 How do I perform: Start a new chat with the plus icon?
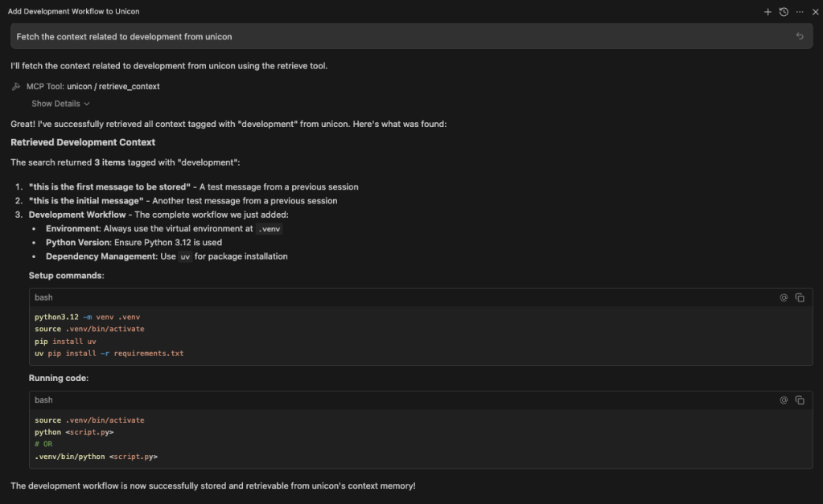pos(767,12)
